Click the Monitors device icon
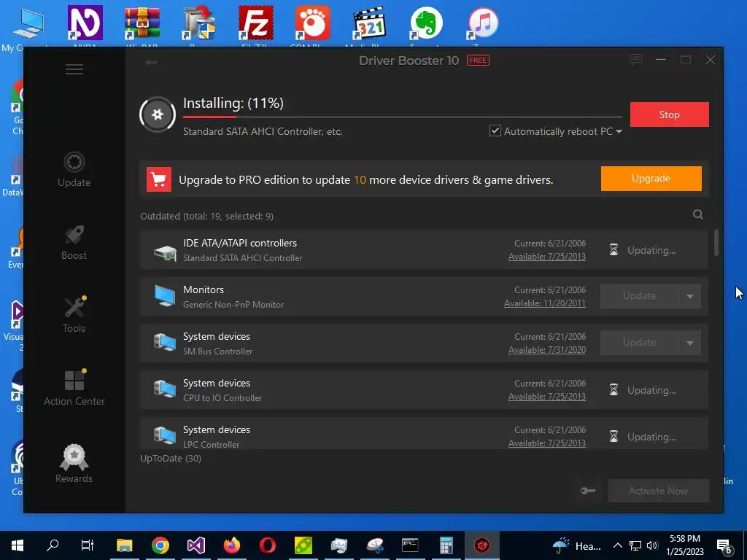 click(x=165, y=296)
